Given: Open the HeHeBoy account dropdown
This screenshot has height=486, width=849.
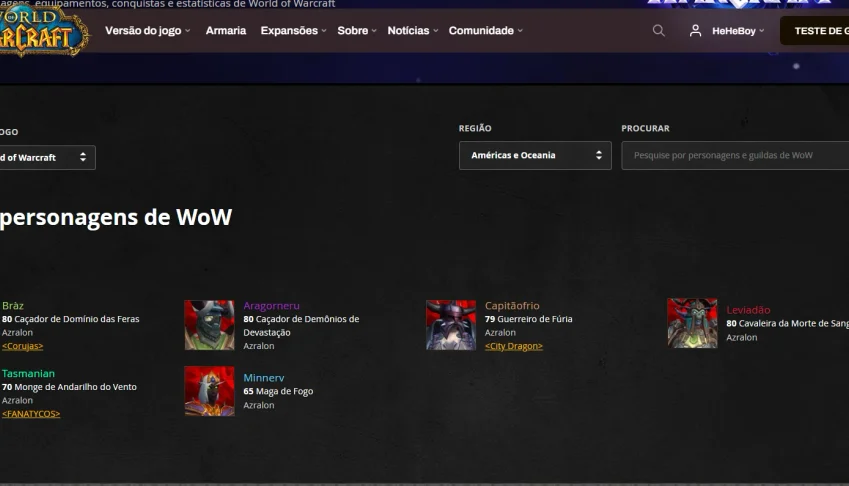Looking at the screenshot, I should (x=738, y=31).
